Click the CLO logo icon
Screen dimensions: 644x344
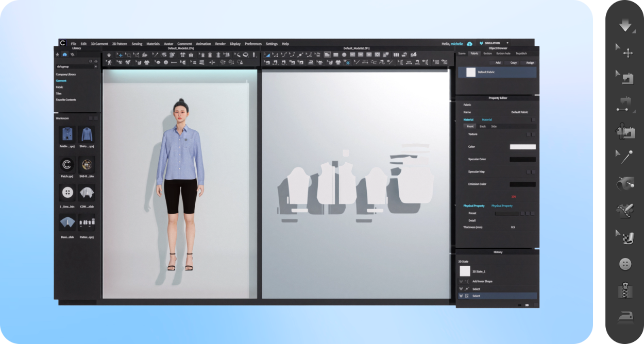62,43
